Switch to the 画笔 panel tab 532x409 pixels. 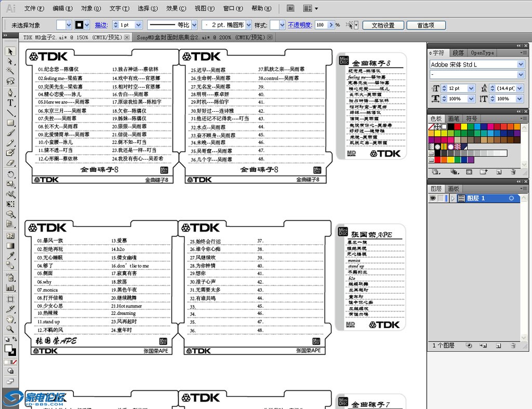coord(454,118)
